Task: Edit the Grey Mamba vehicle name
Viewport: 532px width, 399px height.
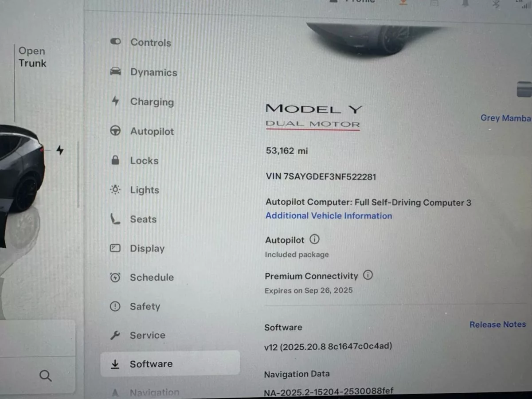Action: [x=506, y=118]
